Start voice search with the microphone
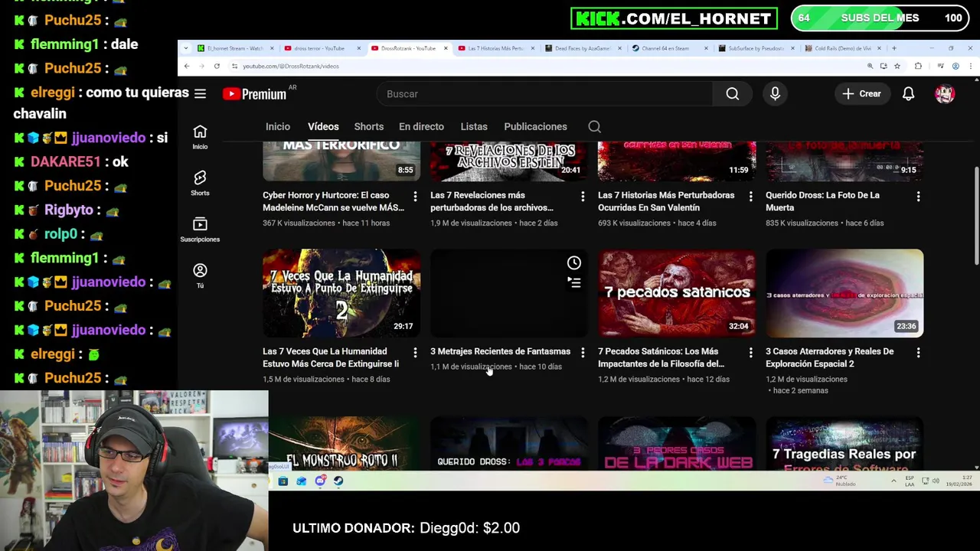Image resolution: width=980 pixels, height=551 pixels. pos(775,93)
